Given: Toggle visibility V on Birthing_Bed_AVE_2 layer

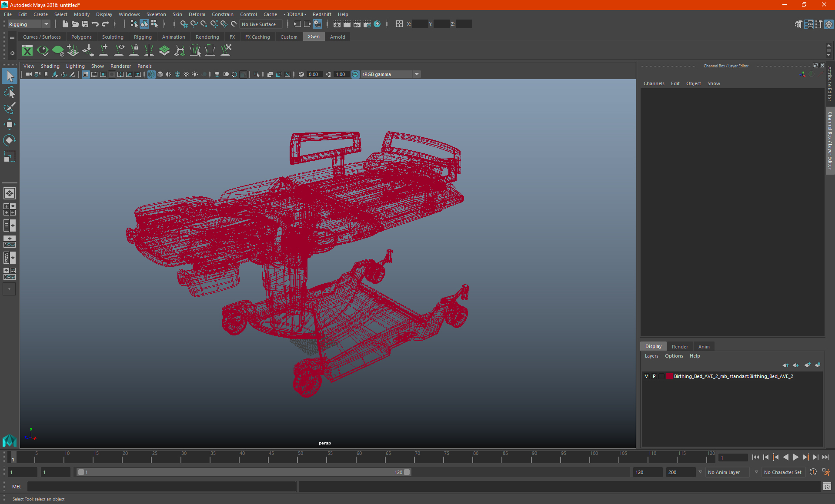Looking at the screenshot, I should (646, 376).
